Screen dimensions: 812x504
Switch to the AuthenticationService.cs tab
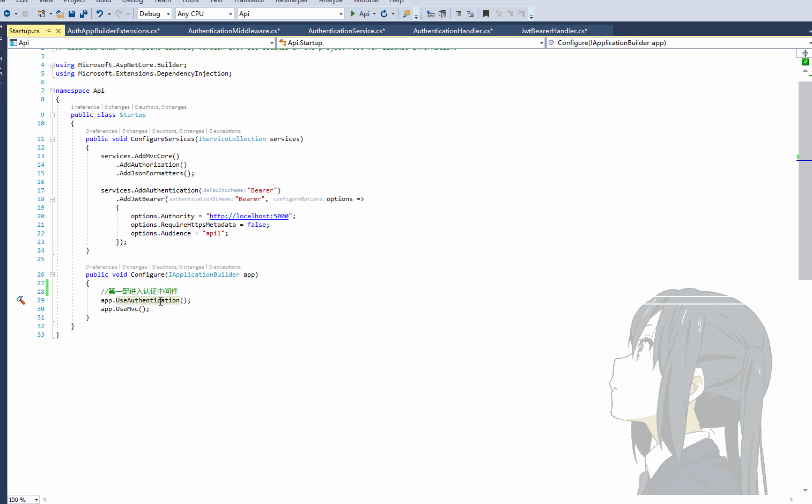(346, 31)
